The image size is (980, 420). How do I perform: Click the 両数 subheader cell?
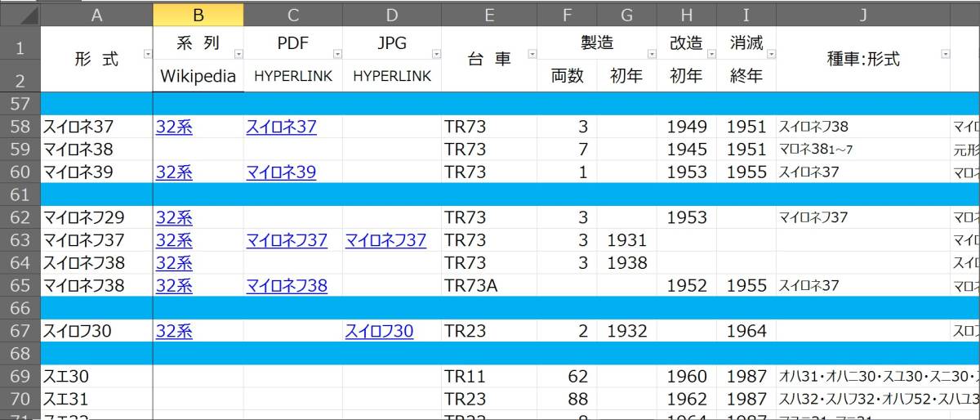tap(568, 76)
